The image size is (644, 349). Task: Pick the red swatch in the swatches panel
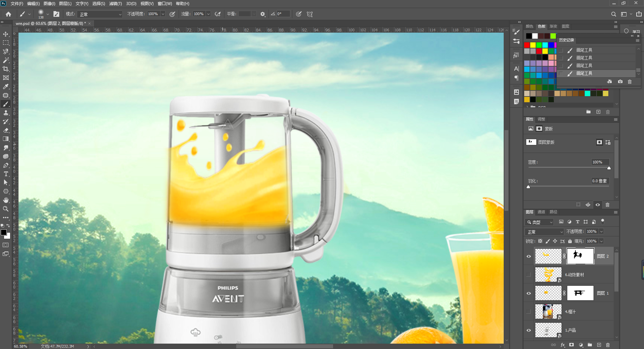pos(527,45)
